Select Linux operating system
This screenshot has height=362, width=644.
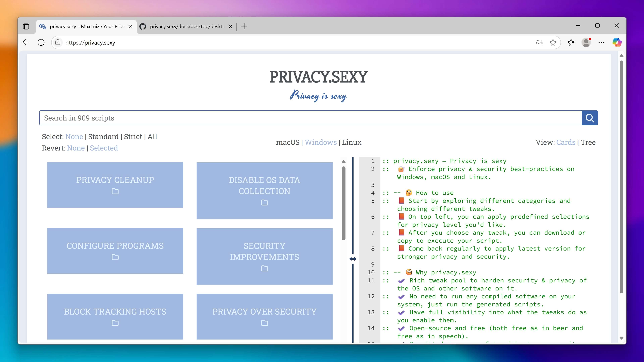coord(352,142)
